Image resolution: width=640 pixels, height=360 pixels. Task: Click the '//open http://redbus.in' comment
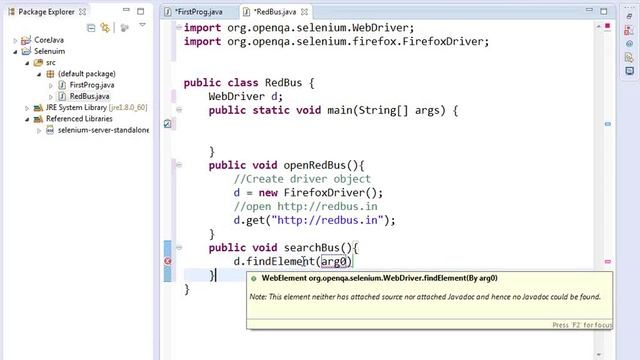coord(305,207)
